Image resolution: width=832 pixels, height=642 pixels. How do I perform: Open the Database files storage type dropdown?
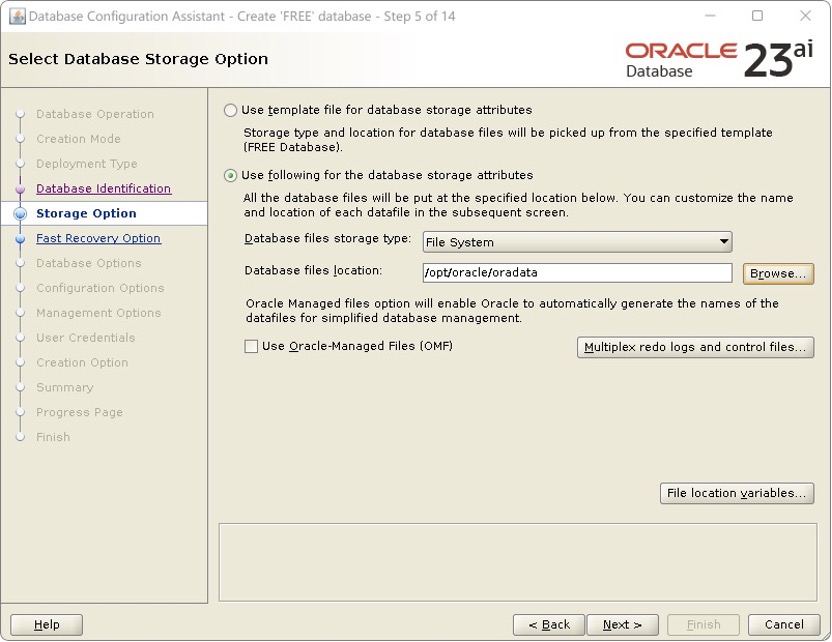click(x=575, y=242)
